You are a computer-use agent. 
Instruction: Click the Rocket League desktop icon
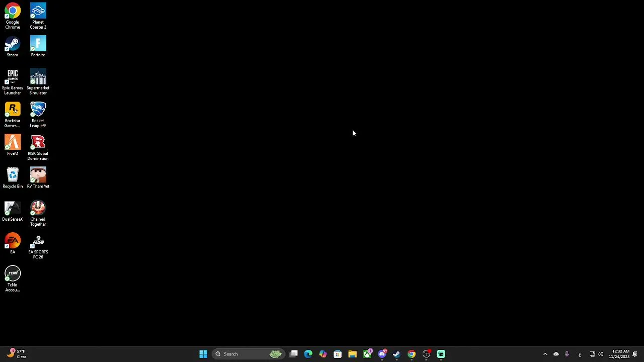tap(38, 115)
